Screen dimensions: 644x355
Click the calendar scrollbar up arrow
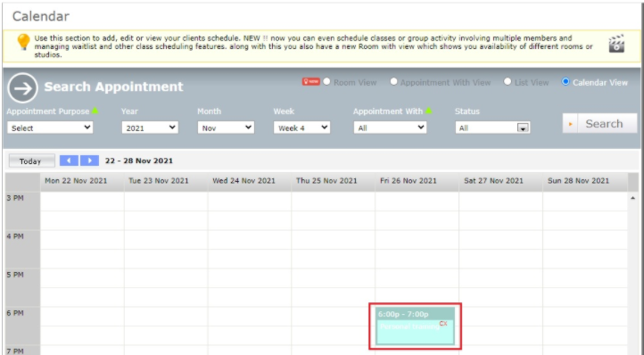point(633,198)
